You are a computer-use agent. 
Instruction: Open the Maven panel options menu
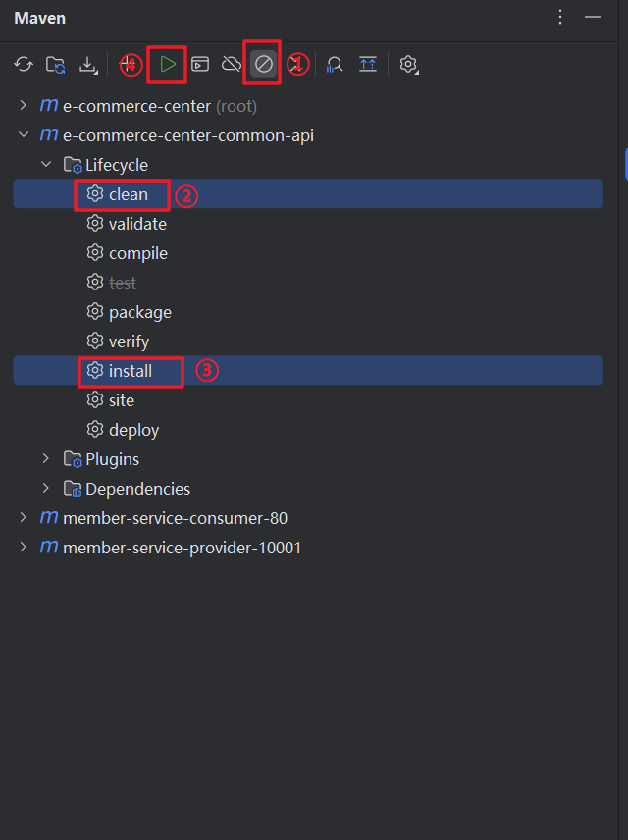point(560,18)
